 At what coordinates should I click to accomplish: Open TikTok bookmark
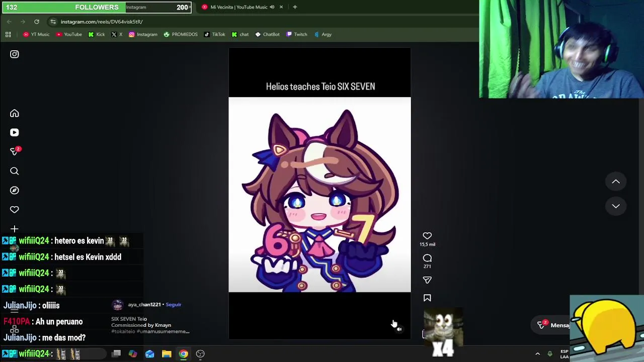point(214,34)
